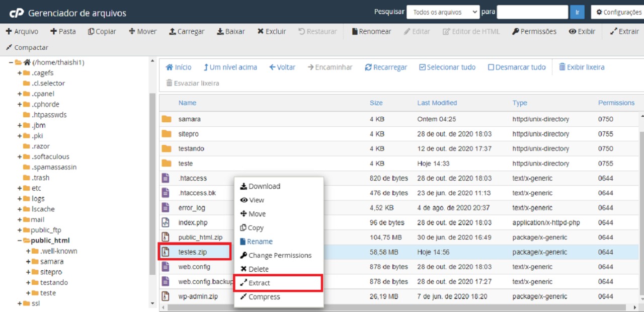Create a new folder with Pasta
The image size is (644, 312).
point(63,31)
